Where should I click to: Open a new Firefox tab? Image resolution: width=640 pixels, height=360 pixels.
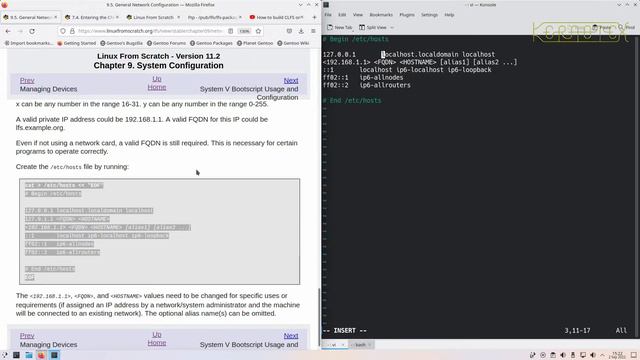[x=314, y=17]
